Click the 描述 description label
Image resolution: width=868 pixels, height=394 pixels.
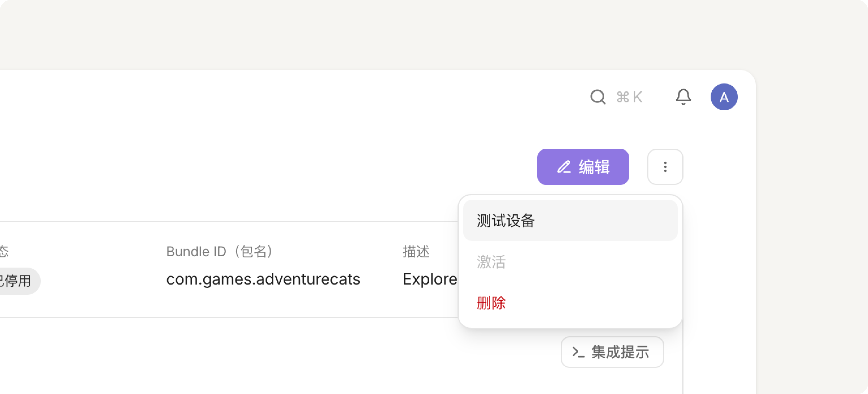click(416, 252)
